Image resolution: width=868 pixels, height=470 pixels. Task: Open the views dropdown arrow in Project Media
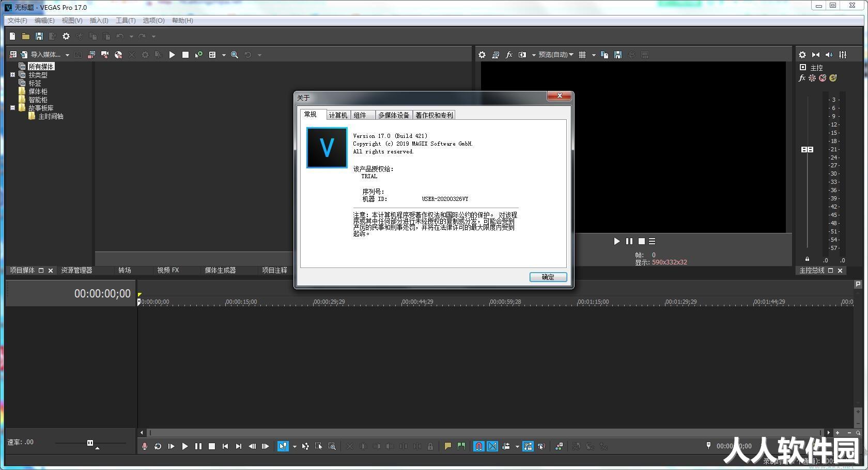pyautogui.click(x=224, y=55)
